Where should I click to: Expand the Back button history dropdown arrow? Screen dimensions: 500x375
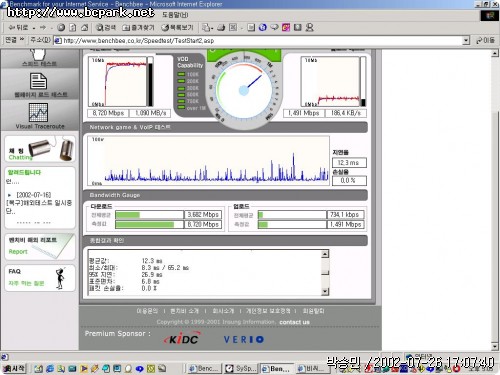34,28
